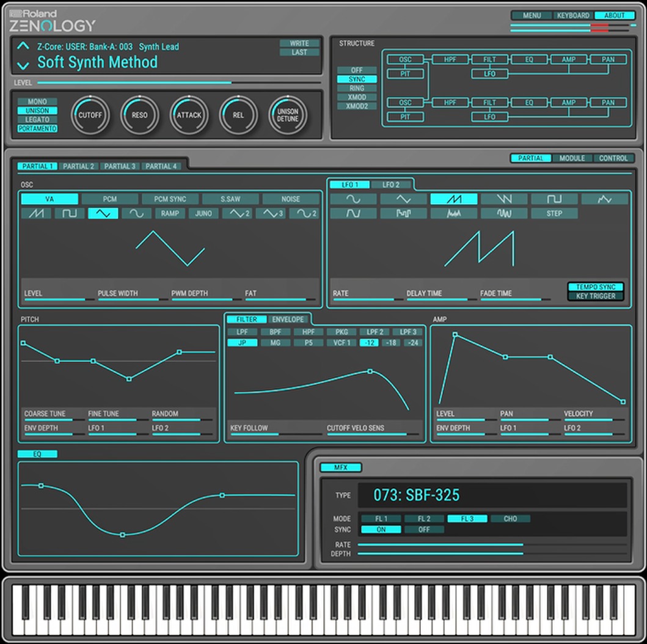Choose the LFO sample and hold shape
Image resolution: width=647 pixels, height=644 pixels.
coord(404,213)
